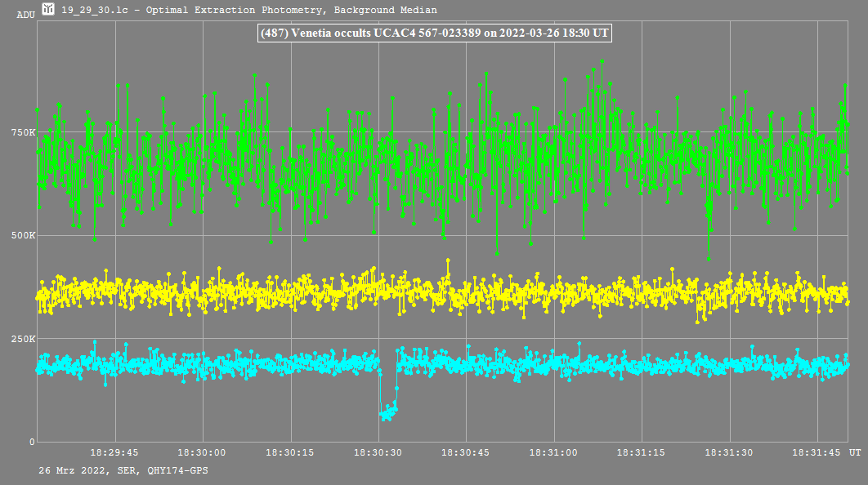Click the cyan occultation dip near 18:30:30
Image resolution: width=868 pixels, height=485 pixels.
[x=387, y=412]
